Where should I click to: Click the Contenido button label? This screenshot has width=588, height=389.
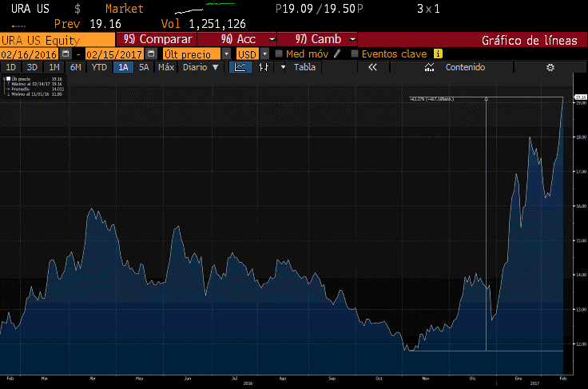(x=465, y=67)
